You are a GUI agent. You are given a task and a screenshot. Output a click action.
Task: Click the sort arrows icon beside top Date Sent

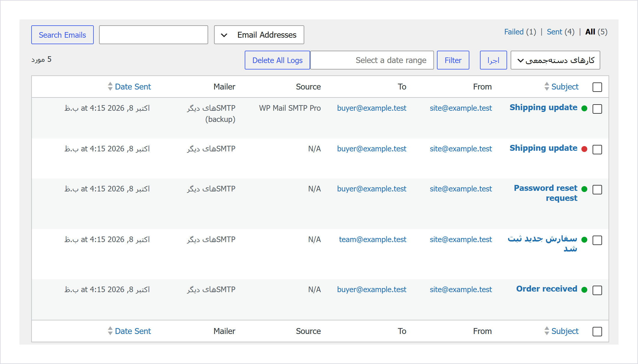(110, 86)
